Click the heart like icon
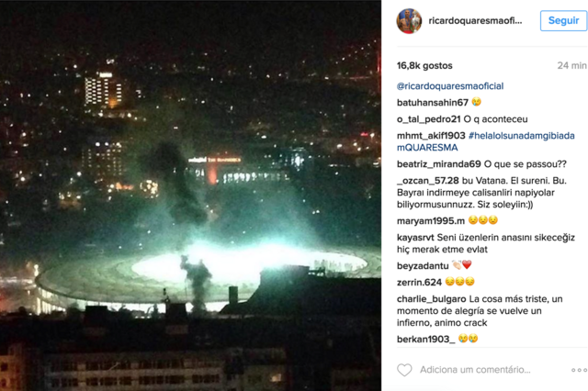The width and height of the screenshot is (588, 391). pos(404,370)
